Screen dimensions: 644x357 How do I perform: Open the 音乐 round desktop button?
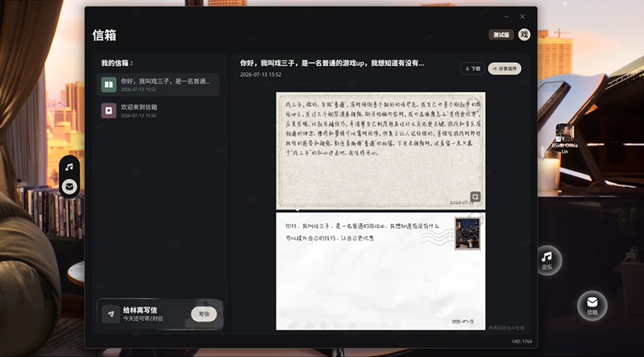point(546,260)
